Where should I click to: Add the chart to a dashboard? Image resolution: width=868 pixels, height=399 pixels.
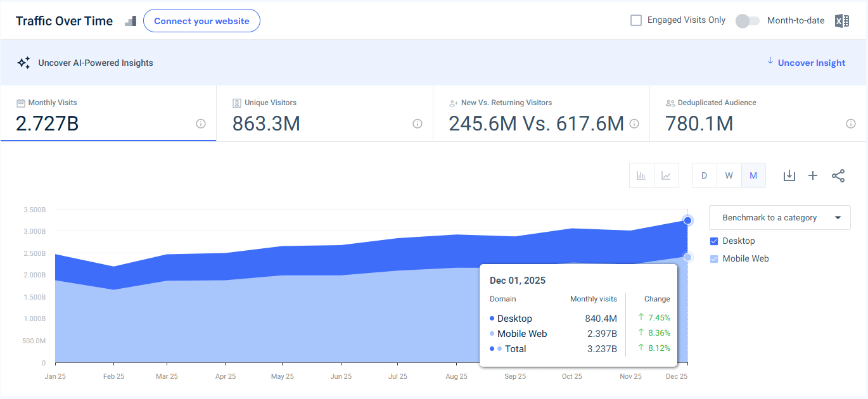point(813,175)
